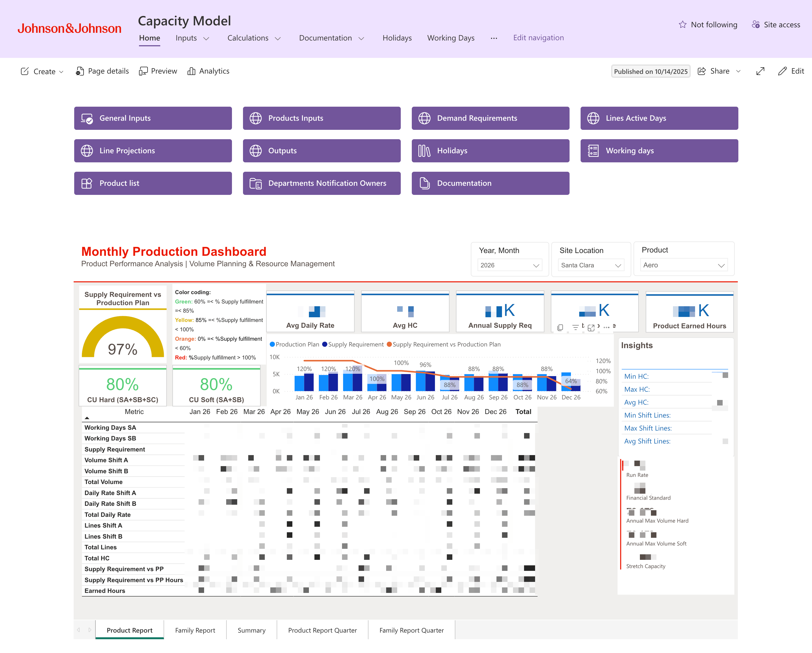This screenshot has height=653, width=812.
Task: Click the document icon on Documentation tile
Action: (424, 183)
